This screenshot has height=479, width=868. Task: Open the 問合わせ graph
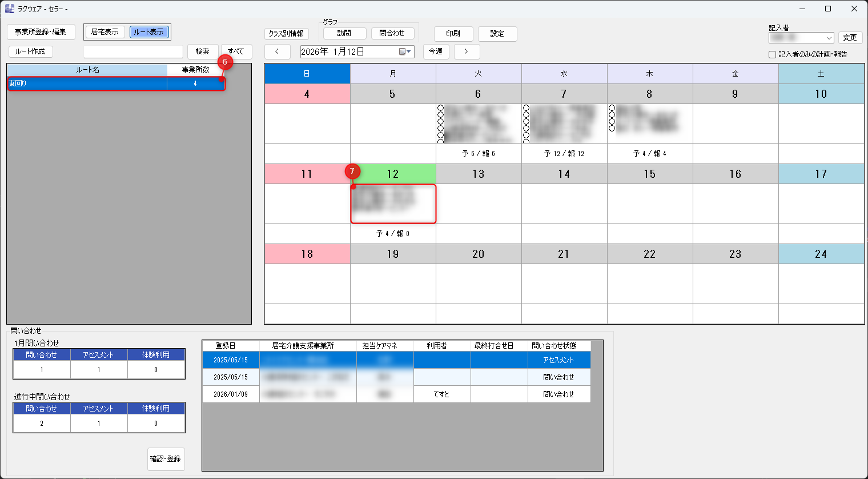(392, 33)
